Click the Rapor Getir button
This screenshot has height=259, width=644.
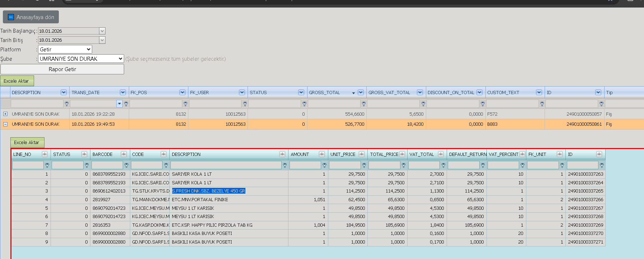point(62,69)
